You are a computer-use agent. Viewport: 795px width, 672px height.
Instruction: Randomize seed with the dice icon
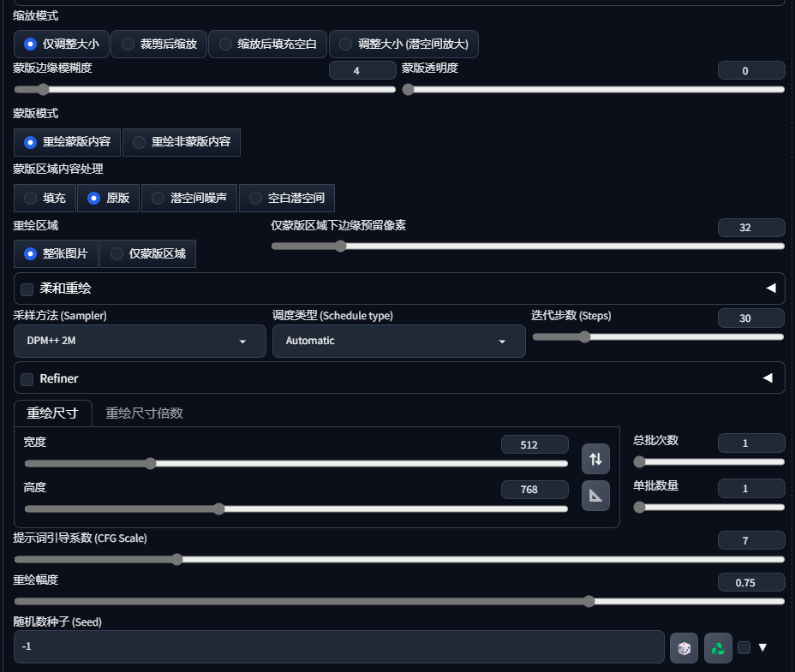point(684,648)
